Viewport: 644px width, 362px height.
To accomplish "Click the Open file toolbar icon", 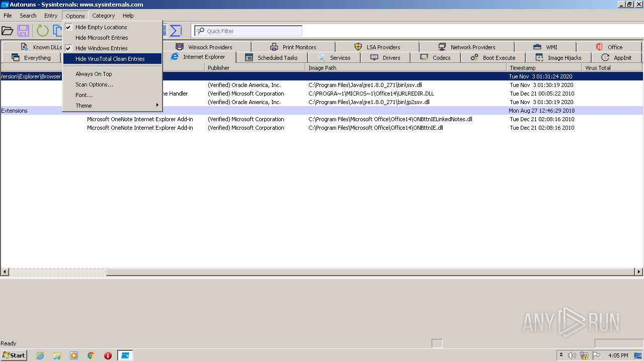I will [x=7, y=31].
